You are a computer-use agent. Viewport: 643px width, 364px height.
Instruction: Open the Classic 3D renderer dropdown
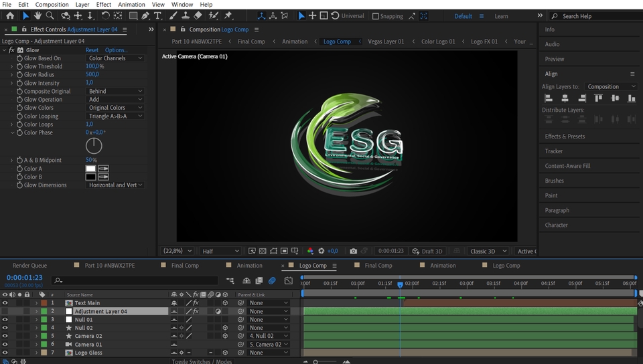click(488, 251)
